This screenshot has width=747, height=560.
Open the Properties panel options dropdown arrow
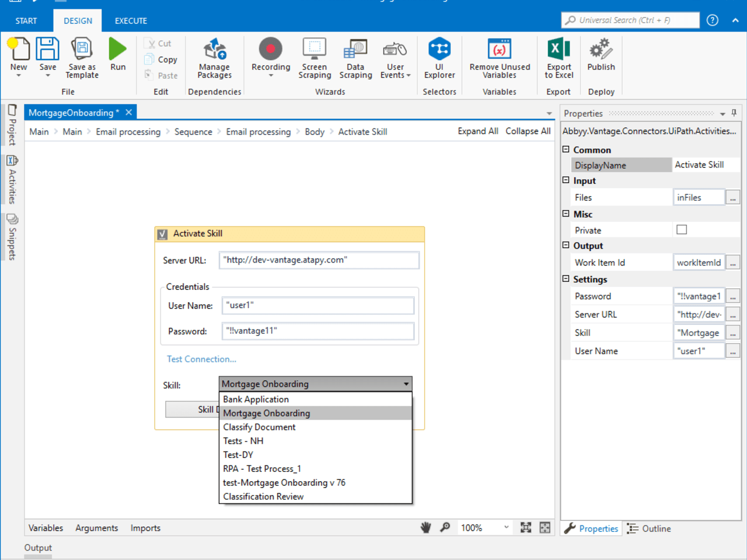[x=722, y=114]
